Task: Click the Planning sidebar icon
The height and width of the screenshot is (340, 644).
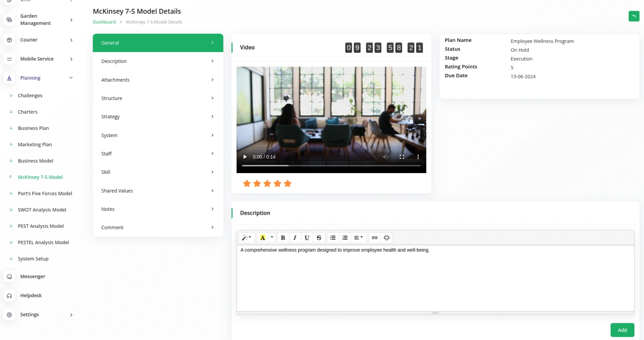Action: click(x=9, y=78)
